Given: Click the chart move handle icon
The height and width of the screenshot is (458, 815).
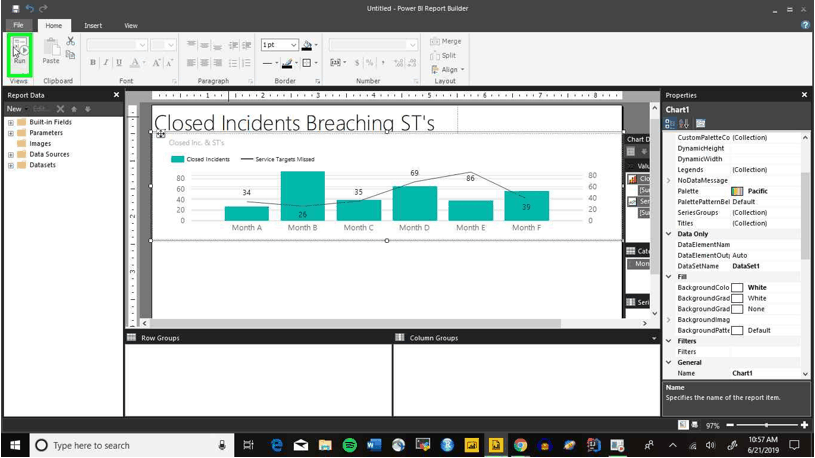Looking at the screenshot, I should pos(161,134).
